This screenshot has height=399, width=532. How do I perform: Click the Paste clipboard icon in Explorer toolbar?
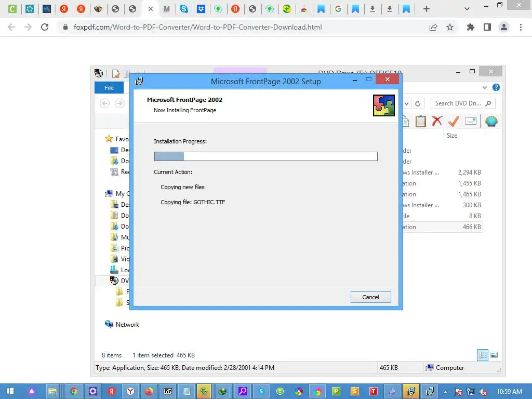pyautogui.click(x=421, y=121)
